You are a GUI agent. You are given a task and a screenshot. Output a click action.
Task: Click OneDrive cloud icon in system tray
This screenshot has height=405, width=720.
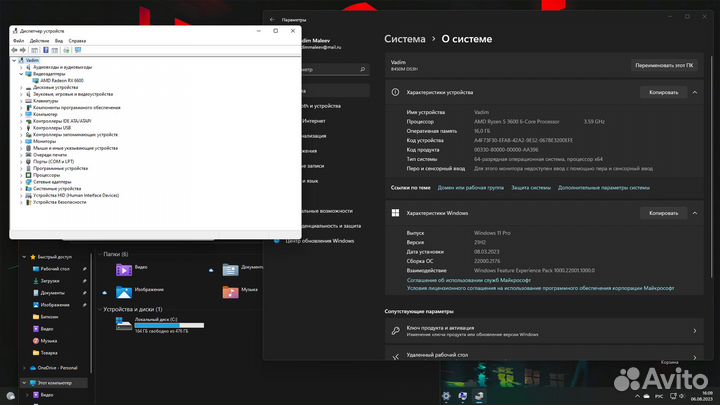(647, 396)
